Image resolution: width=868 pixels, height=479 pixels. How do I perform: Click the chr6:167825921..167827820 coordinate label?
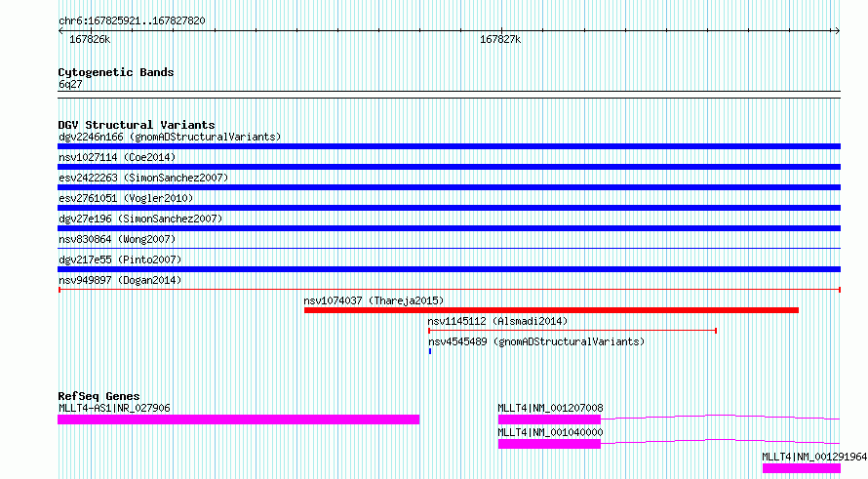pos(132,21)
